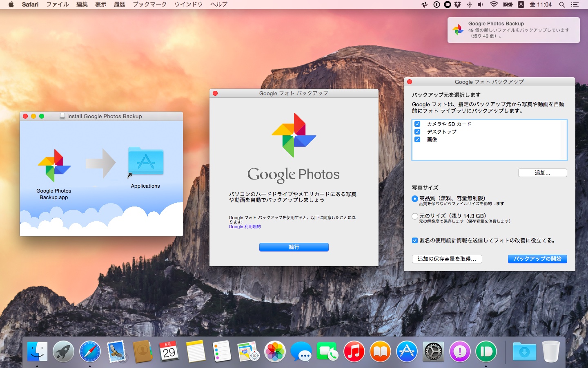The height and width of the screenshot is (368, 588).
Task: Click the 追加... button
Action: point(543,173)
